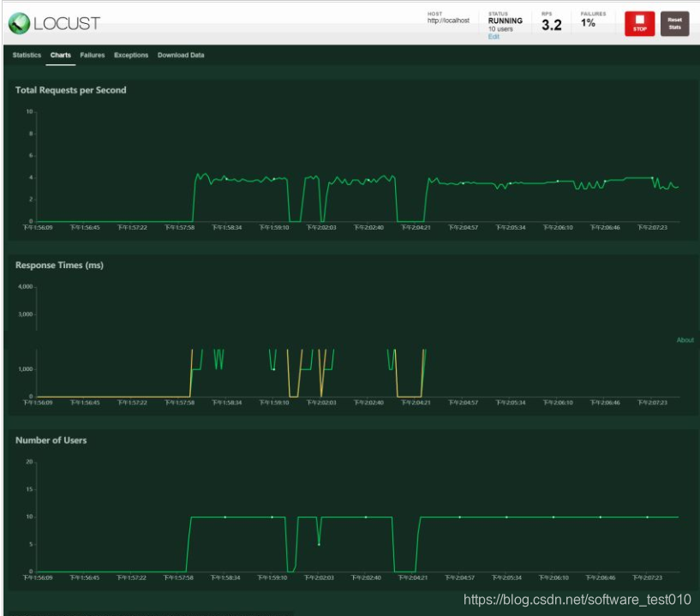Click the 3.2 RPS value
700x616 pixels.
point(551,25)
